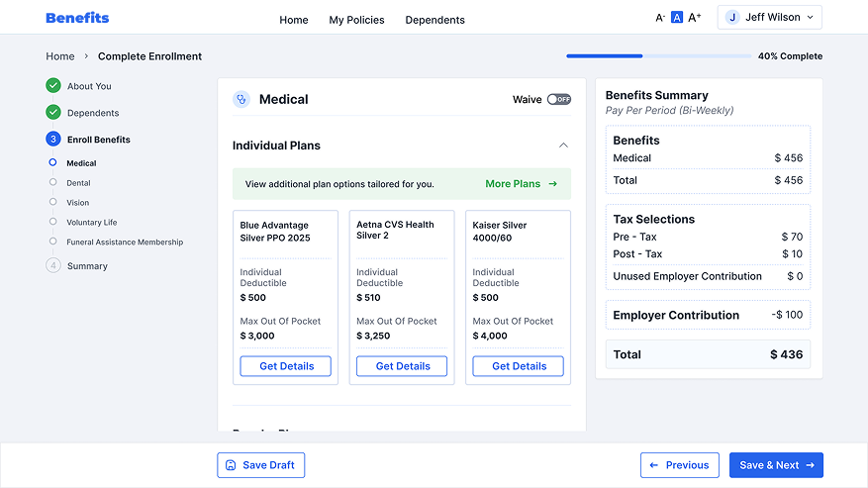
Task: Click the Medical stethoscope icon
Action: click(x=241, y=99)
